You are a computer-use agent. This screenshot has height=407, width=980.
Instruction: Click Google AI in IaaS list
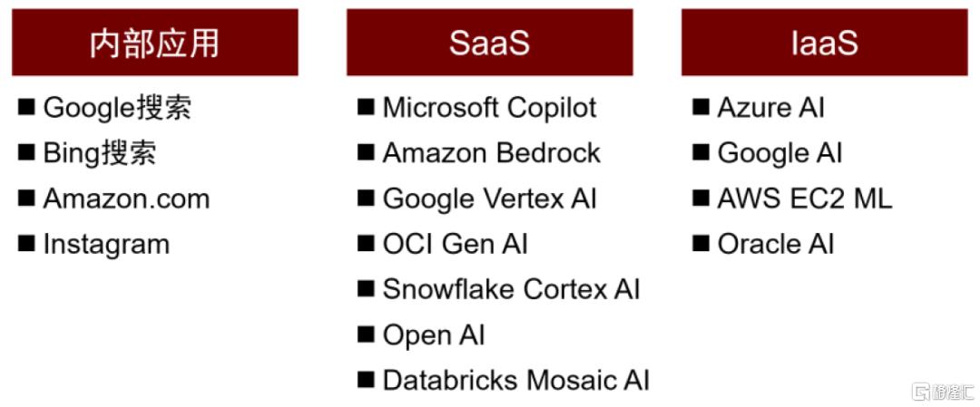coord(779,153)
